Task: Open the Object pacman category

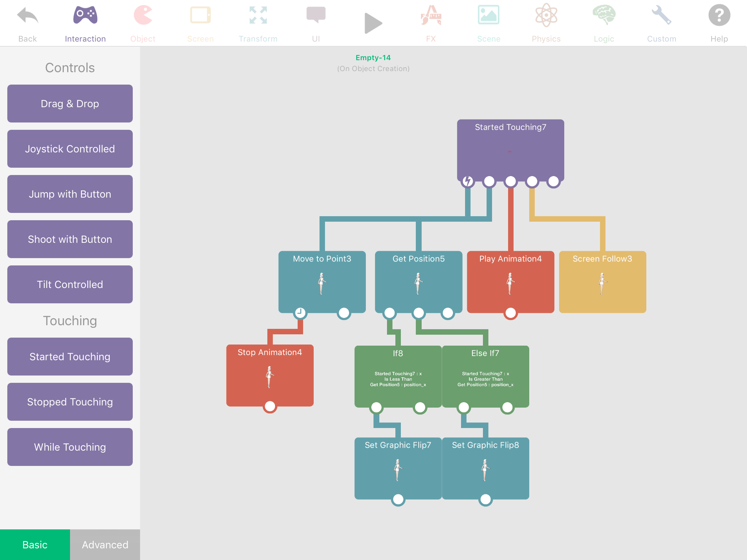Action: click(143, 23)
